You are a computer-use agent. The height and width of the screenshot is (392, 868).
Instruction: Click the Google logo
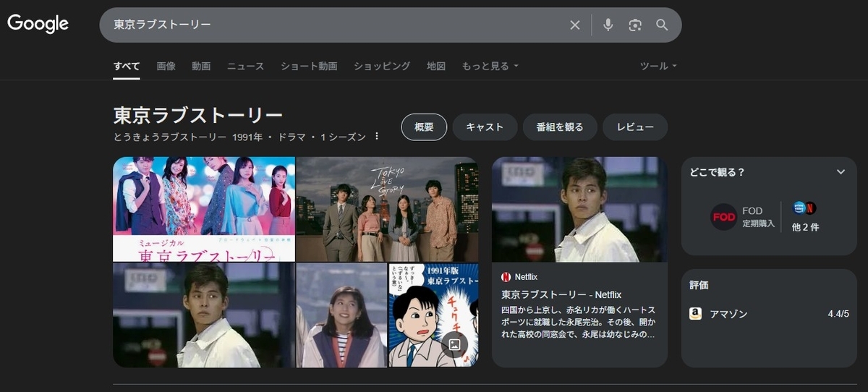tap(38, 24)
